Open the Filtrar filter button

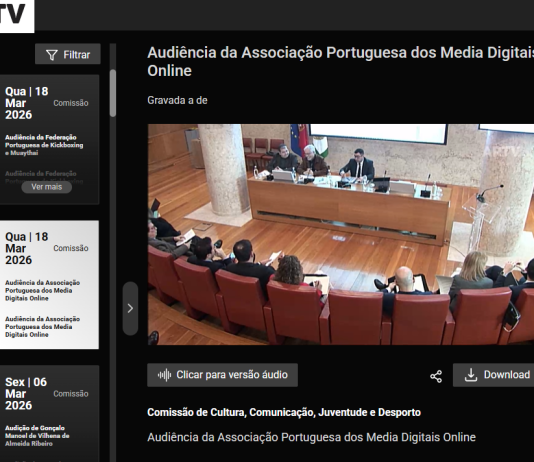[68, 54]
